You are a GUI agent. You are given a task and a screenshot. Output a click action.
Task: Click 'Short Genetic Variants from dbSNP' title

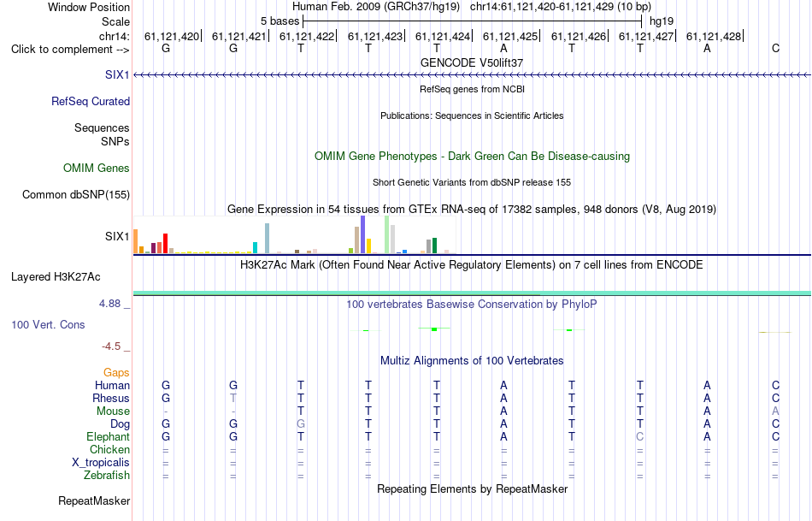click(472, 182)
